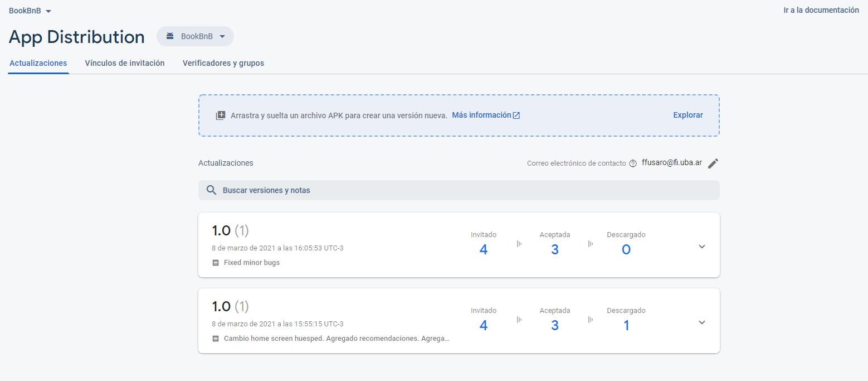Click the help icon beside Correo electrónico de contacto
868x381 pixels.
633,164
